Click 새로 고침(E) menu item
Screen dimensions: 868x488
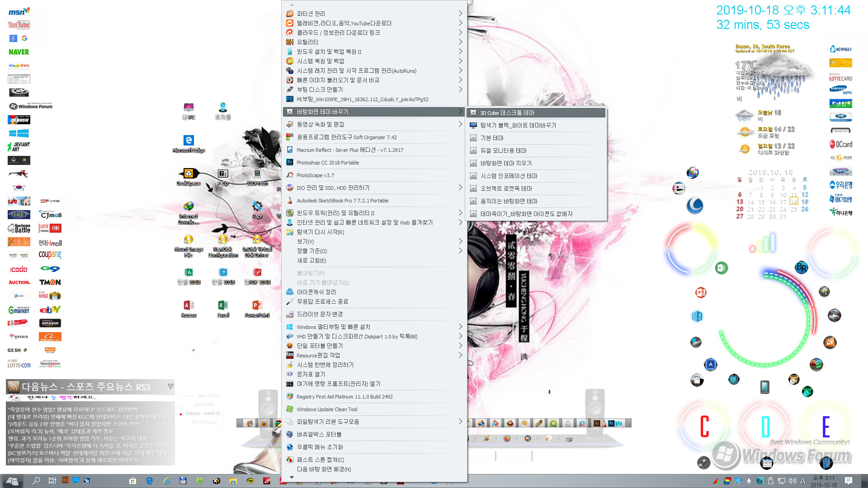point(374,260)
